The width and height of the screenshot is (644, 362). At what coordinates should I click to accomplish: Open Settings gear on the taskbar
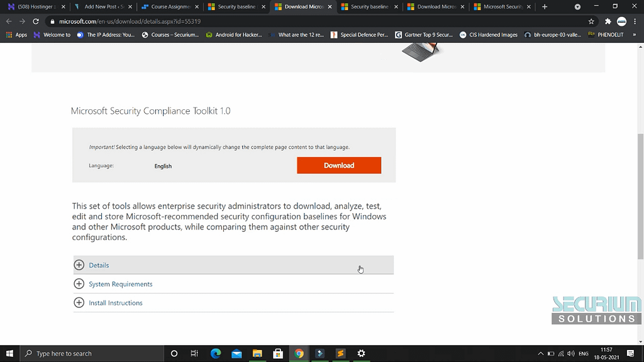tap(361, 353)
